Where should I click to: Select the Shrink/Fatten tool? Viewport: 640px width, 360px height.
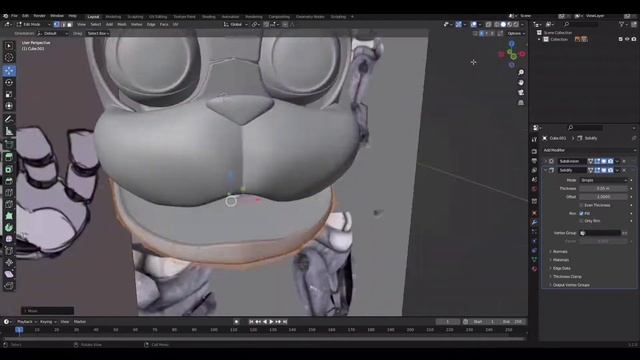point(9,263)
